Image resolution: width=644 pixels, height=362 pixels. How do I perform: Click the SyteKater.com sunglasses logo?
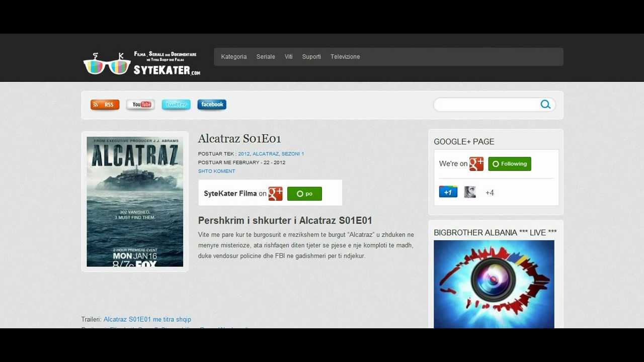pos(142,63)
